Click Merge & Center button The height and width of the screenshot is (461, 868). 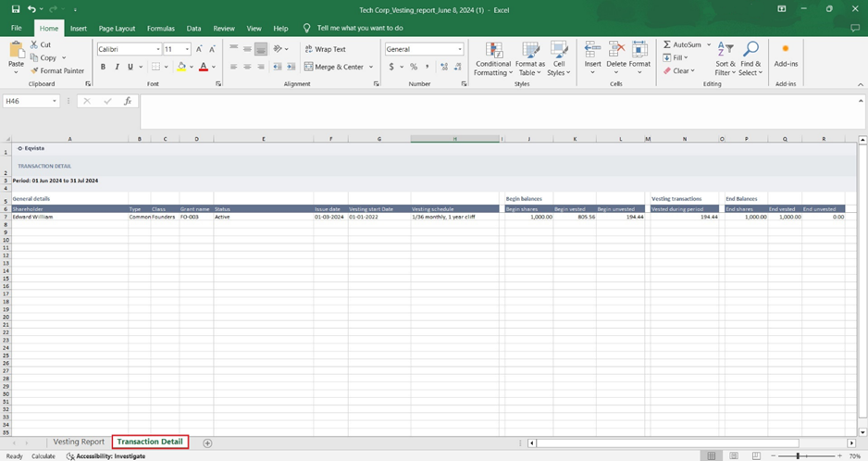tap(334, 67)
